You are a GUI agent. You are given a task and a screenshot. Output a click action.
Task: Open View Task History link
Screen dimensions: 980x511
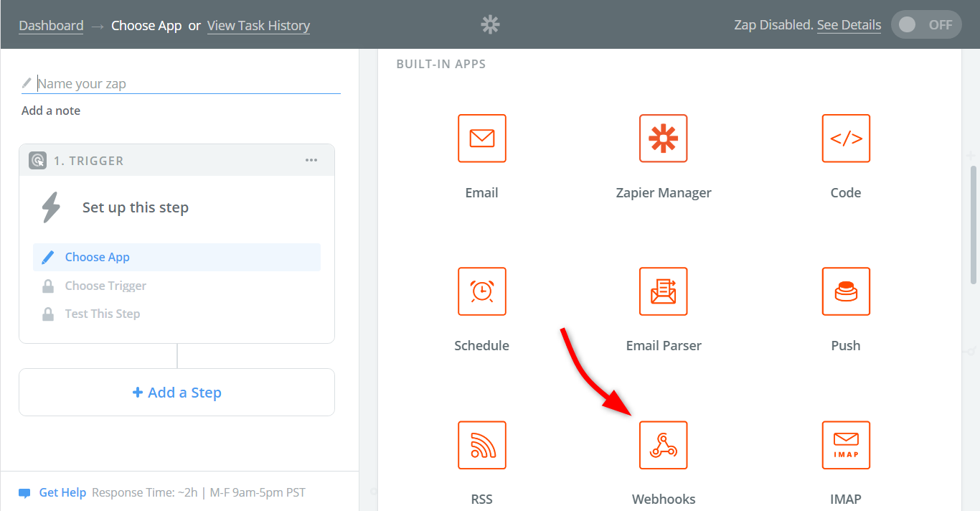pyautogui.click(x=258, y=26)
